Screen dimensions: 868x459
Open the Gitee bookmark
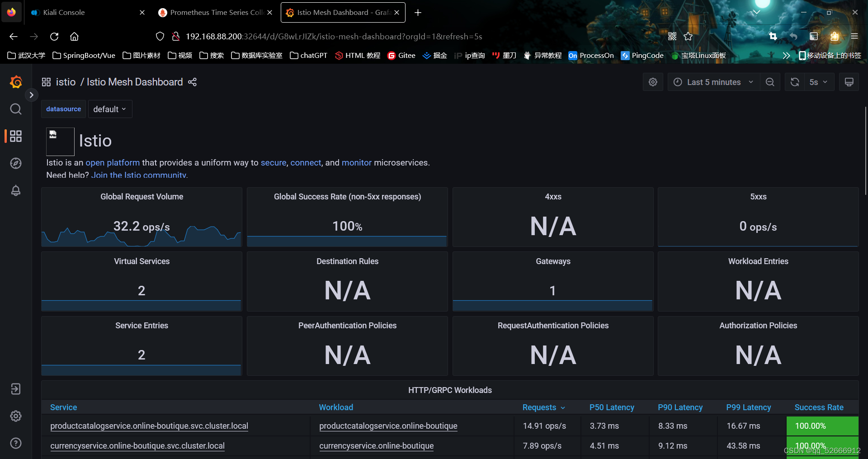tap(401, 56)
